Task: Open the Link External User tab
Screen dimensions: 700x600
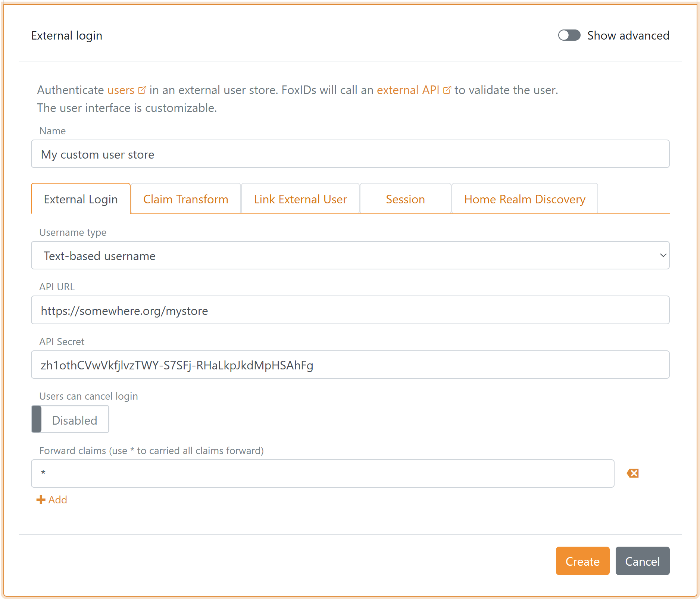Action: click(300, 199)
